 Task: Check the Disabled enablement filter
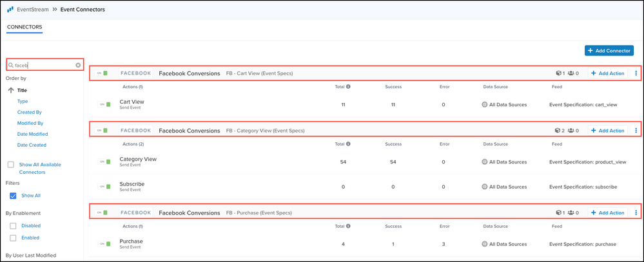(14, 226)
